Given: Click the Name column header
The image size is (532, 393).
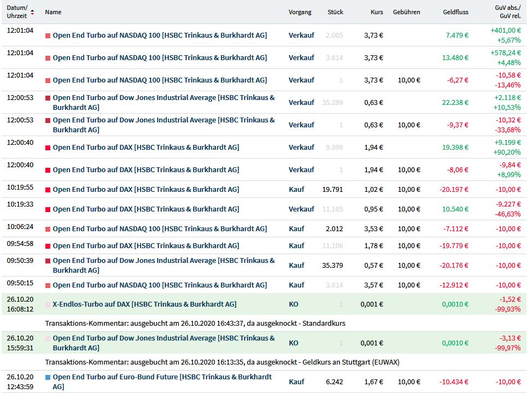Looking at the screenshot, I should (53, 12).
